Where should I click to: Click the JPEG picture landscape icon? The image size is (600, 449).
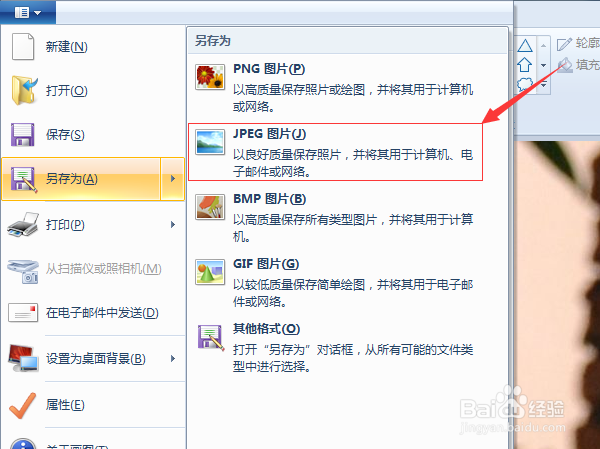pyautogui.click(x=210, y=142)
